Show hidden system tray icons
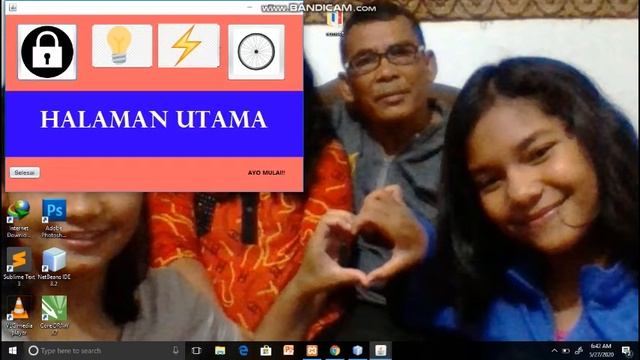640x360 pixels. [x=554, y=351]
